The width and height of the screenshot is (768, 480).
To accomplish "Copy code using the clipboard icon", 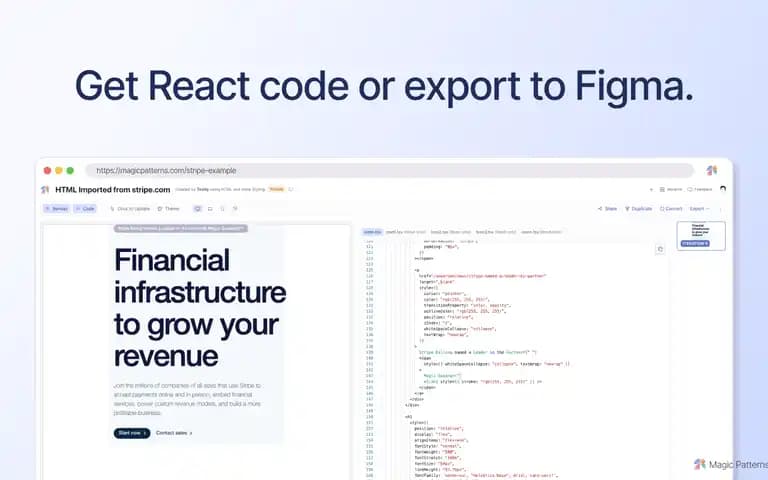I will coord(660,249).
